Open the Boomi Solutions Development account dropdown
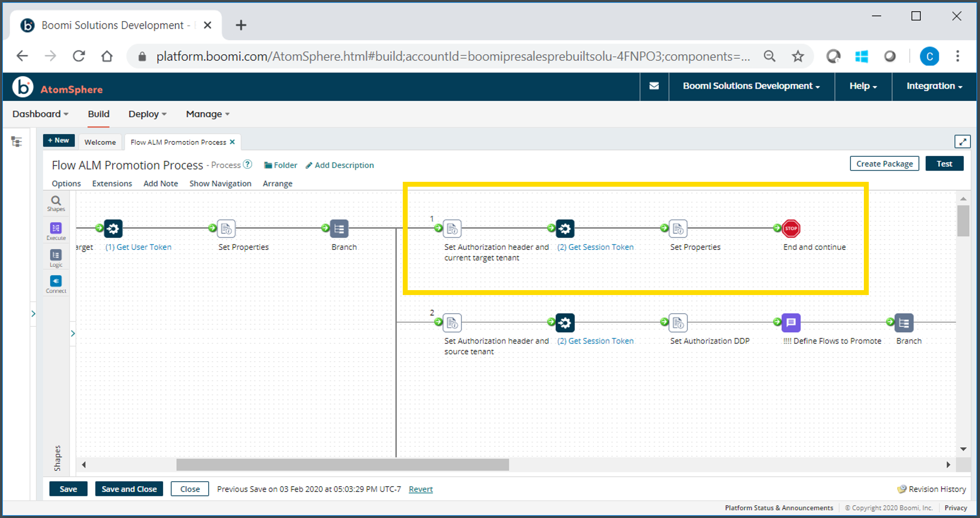This screenshot has height=518, width=980. [x=750, y=86]
